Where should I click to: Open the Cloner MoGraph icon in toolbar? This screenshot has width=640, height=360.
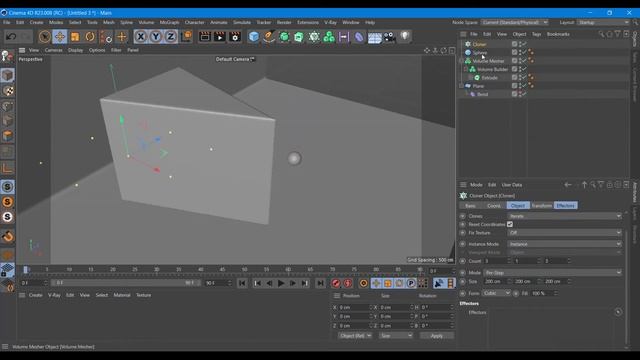(314, 37)
